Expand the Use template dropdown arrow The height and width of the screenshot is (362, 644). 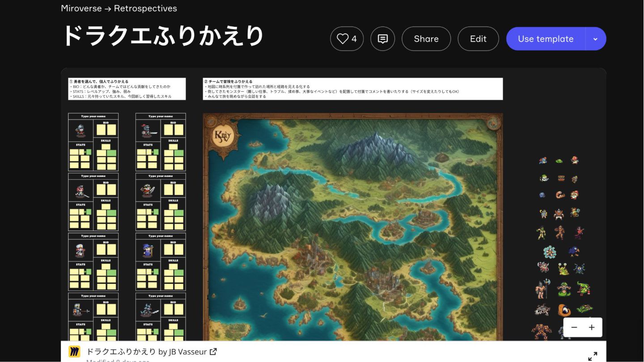point(596,39)
